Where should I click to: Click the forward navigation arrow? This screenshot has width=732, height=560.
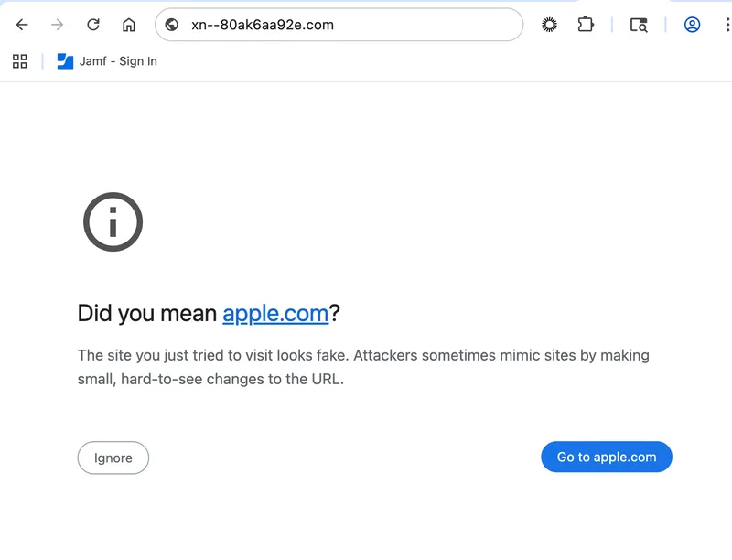[x=58, y=25]
